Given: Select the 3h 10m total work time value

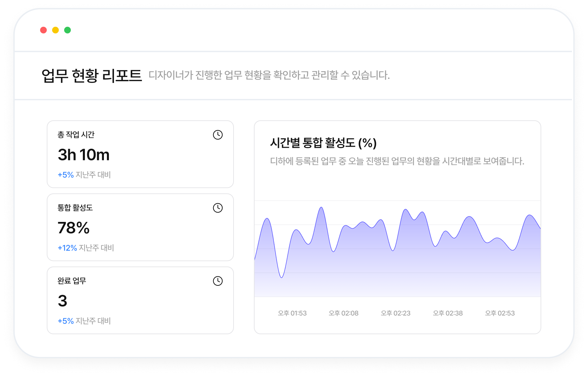Looking at the screenshot, I should point(84,155).
